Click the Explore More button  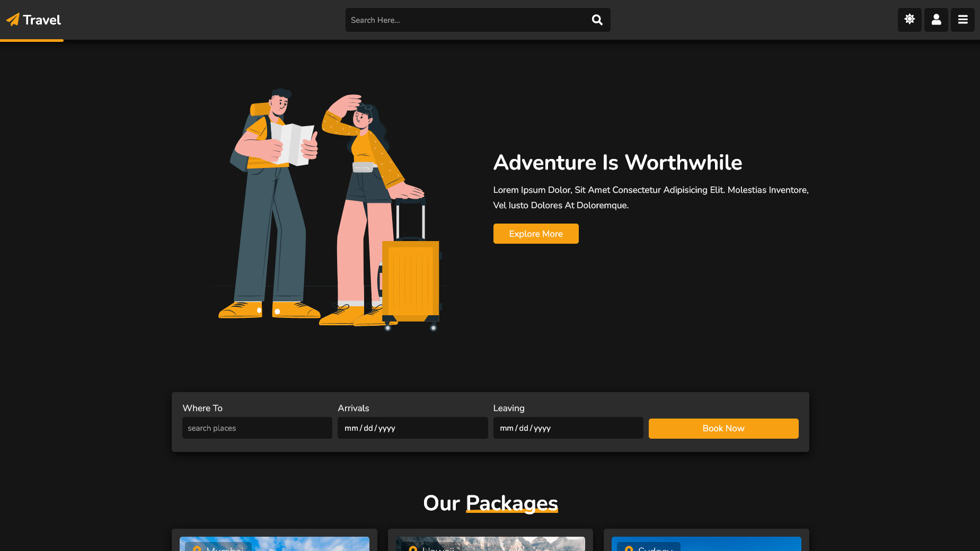(x=535, y=233)
